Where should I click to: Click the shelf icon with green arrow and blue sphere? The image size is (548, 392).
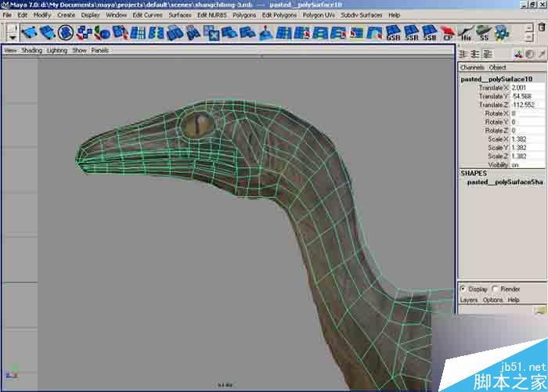102,33
